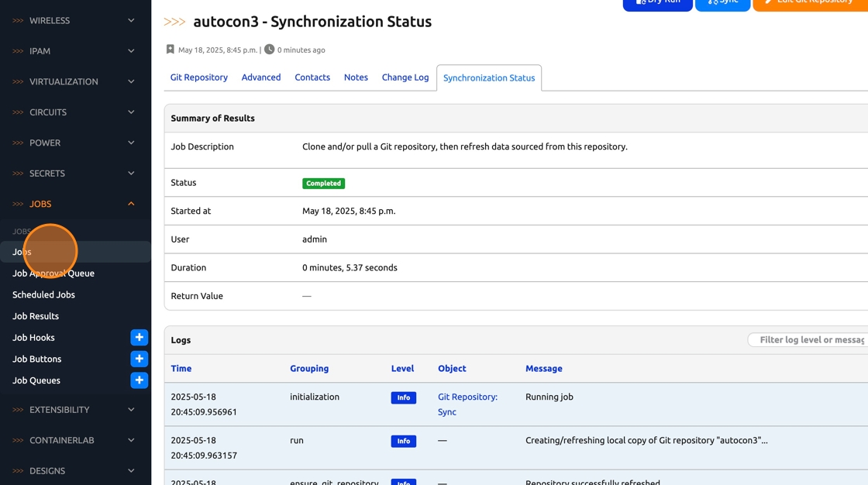
Task: Select the Advanced tab
Action: click(261, 77)
